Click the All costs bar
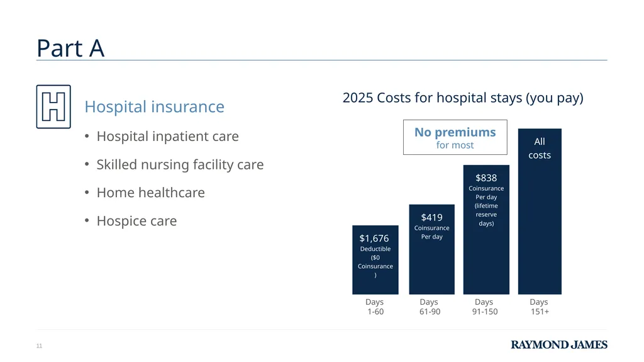 540,212
